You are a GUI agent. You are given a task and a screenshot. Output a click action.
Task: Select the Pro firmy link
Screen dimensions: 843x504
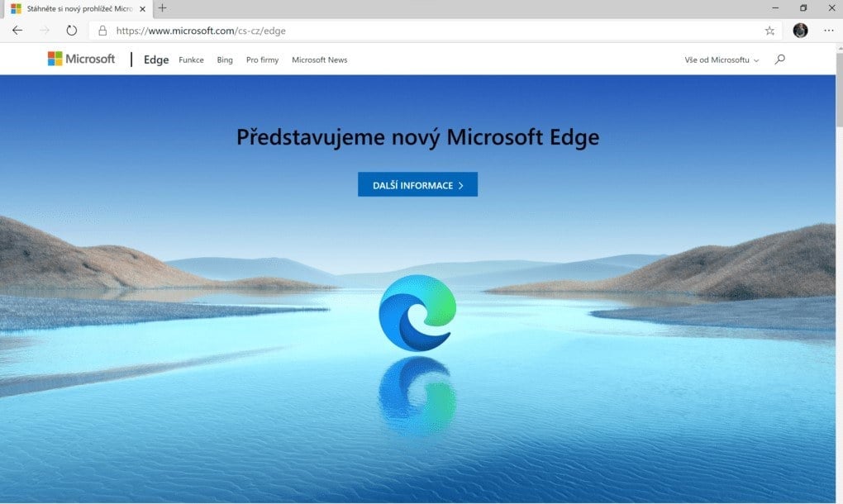click(x=262, y=59)
